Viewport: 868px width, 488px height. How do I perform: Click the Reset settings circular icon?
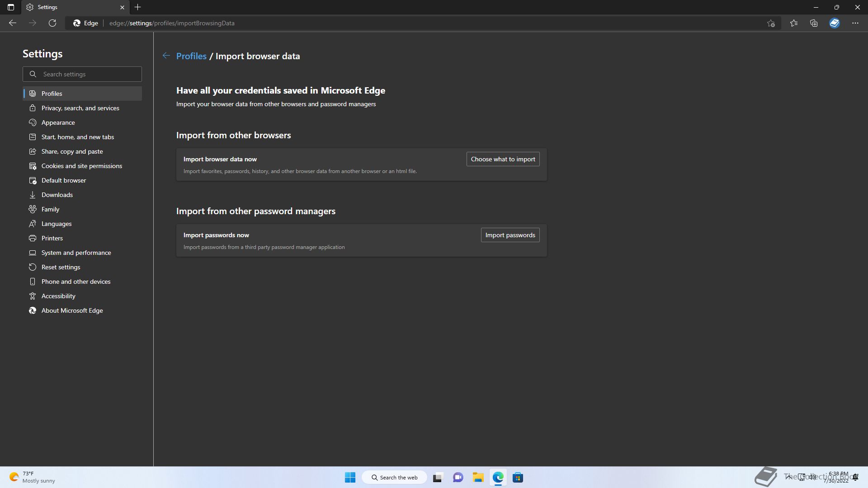coord(33,267)
